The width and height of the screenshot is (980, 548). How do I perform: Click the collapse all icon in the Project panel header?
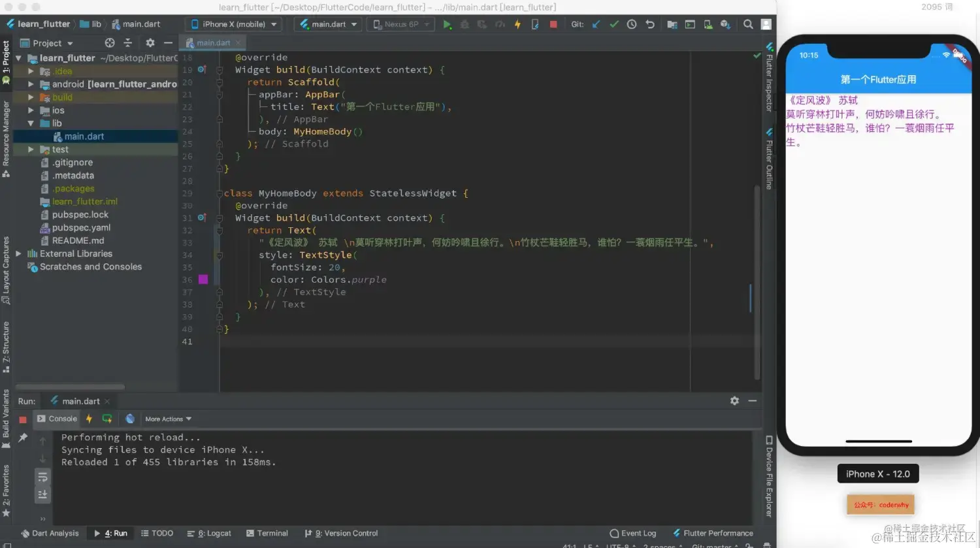(128, 42)
